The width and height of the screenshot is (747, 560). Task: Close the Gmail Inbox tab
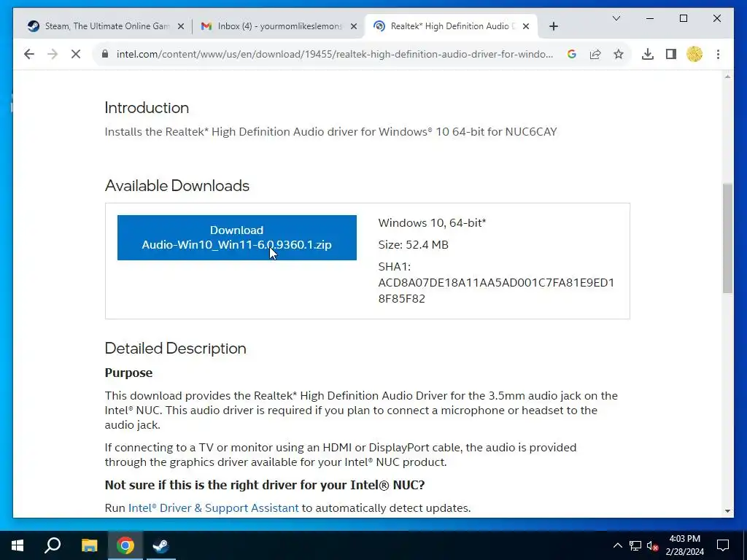click(x=354, y=26)
